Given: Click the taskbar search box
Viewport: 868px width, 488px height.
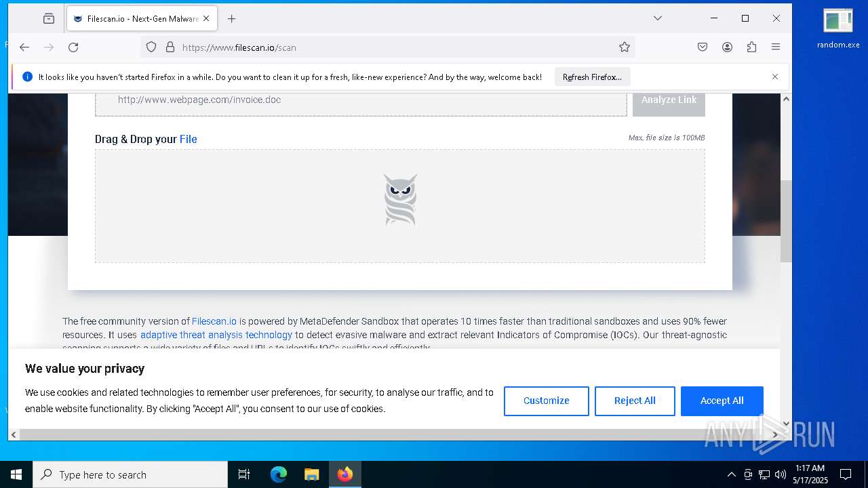Looking at the screenshot, I should [x=130, y=474].
